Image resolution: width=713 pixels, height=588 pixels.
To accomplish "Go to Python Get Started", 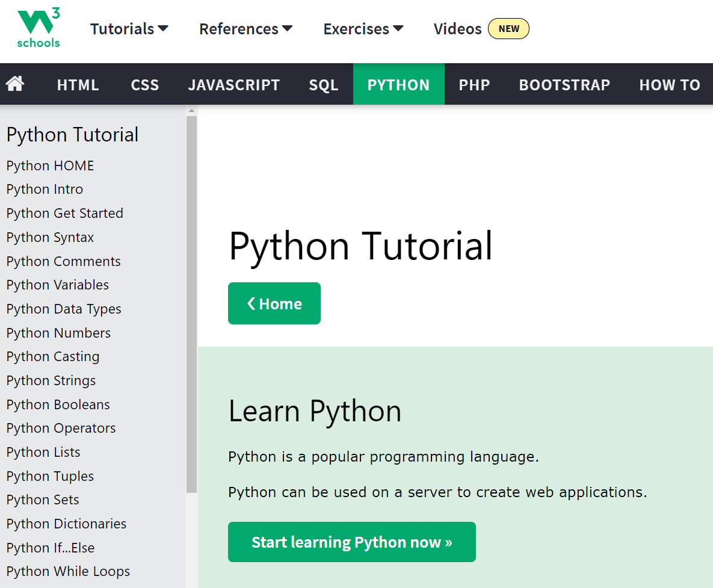I will tap(64, 213).
